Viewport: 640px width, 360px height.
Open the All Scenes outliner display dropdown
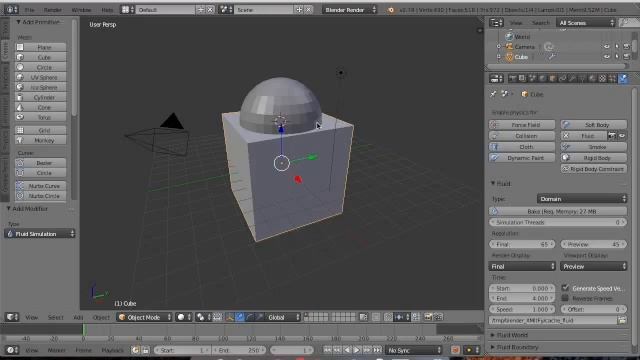(x=586, y=23)
